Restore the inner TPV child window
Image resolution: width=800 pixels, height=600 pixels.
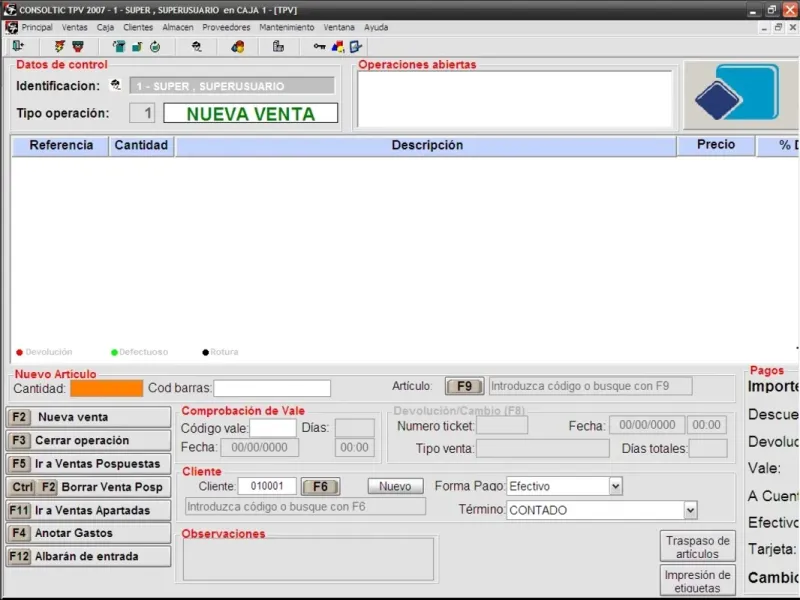coord(778,28)
